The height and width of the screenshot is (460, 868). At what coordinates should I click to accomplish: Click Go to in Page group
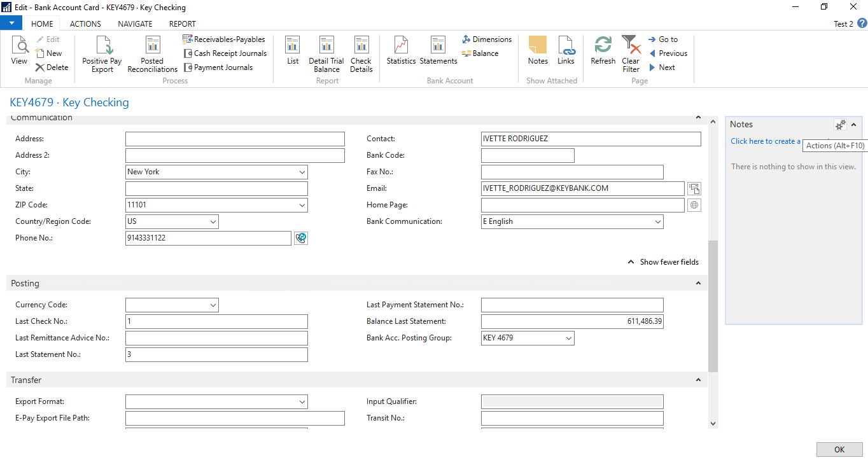click(x=663, y=39)
